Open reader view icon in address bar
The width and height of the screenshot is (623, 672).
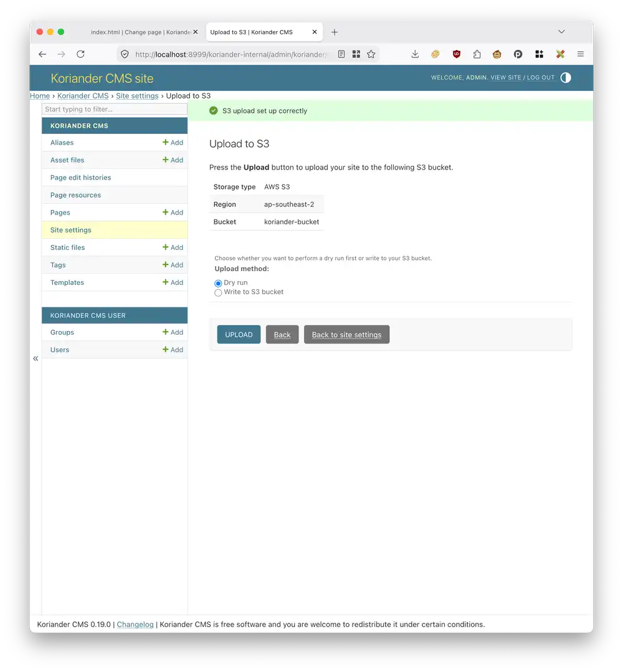341,54
